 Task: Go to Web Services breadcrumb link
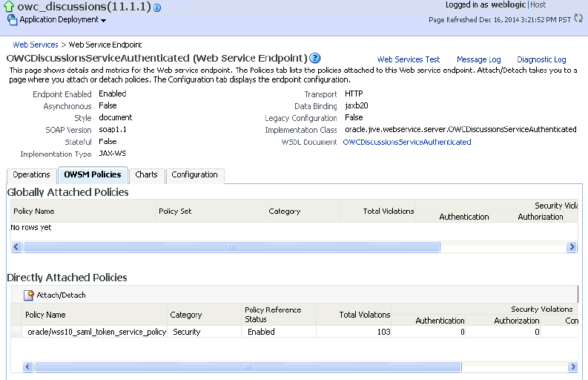point(36,45)
